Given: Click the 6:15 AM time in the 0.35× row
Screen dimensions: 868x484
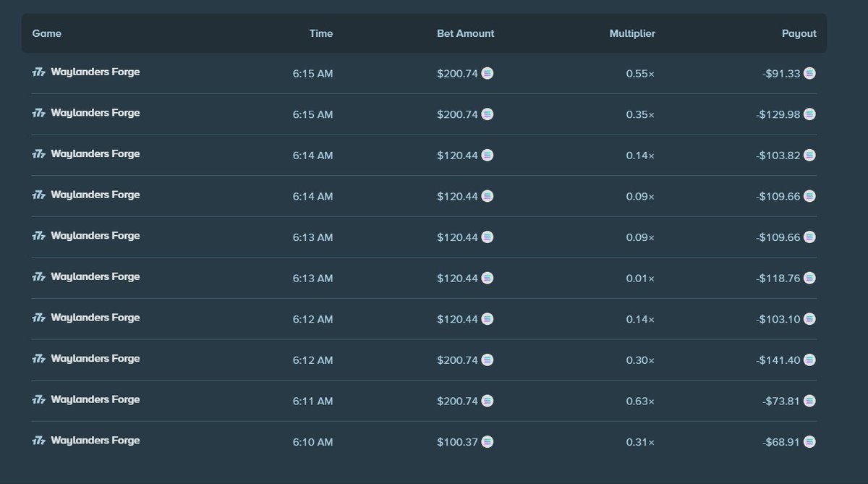Looking at the screenshot, I should coord(313,115).
